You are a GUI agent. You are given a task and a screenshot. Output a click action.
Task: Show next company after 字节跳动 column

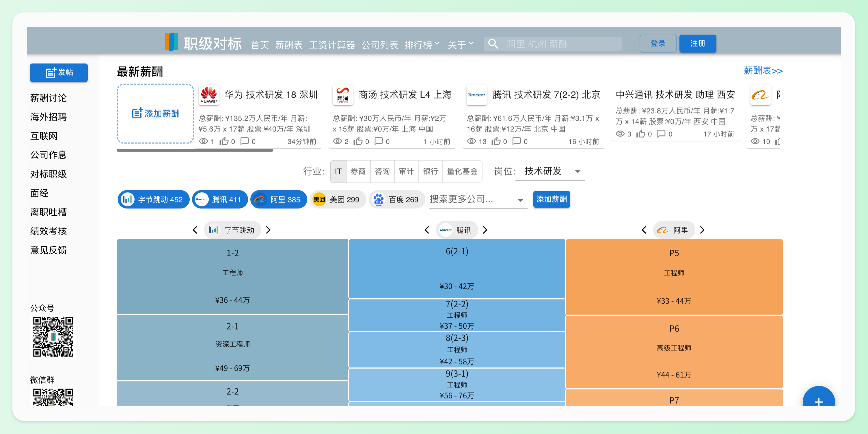click(x=268, y=230)
